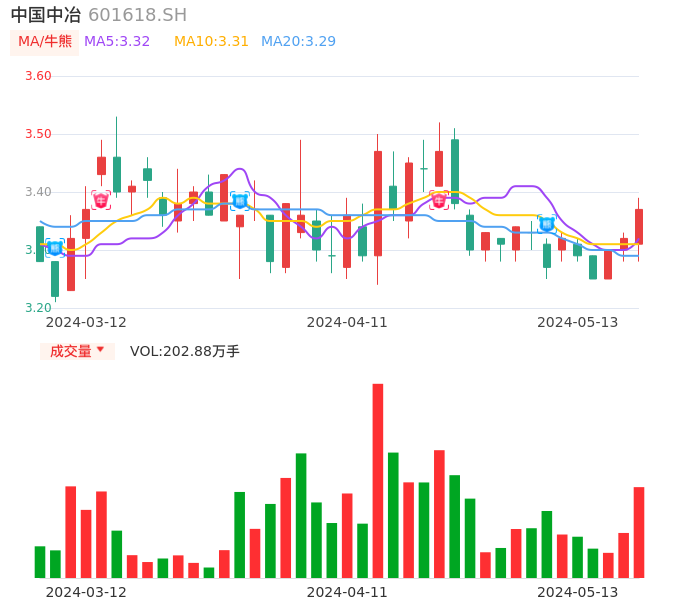Screen dimensions: 686x606
Task: Open the 成交量 indicator dropdown
Action: click(77, 351)
